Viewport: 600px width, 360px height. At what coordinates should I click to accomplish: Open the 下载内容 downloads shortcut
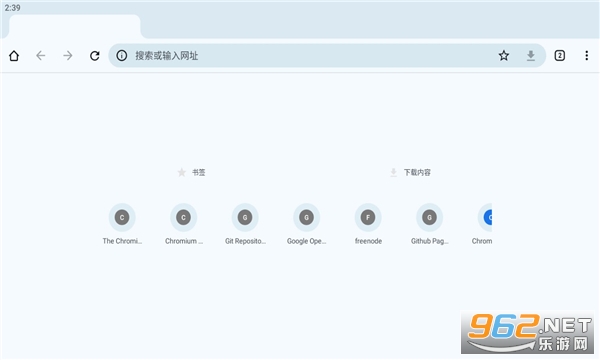(410, 173)
